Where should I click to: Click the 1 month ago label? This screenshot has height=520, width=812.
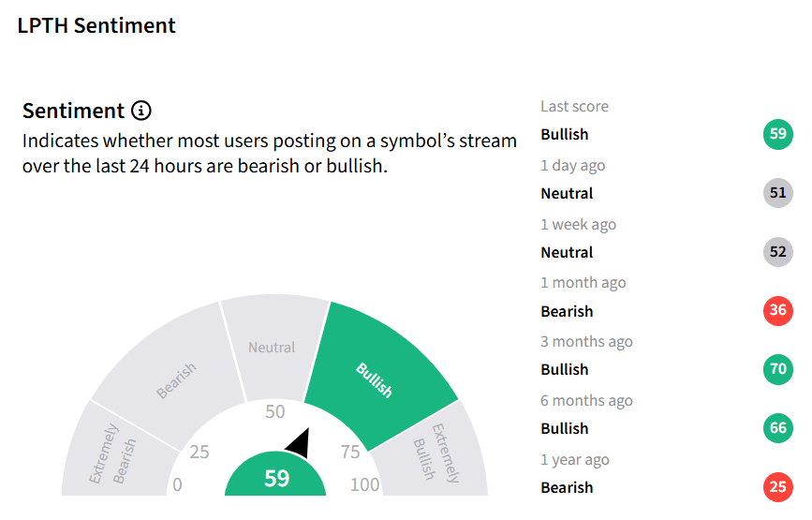[x=583, y=283]
